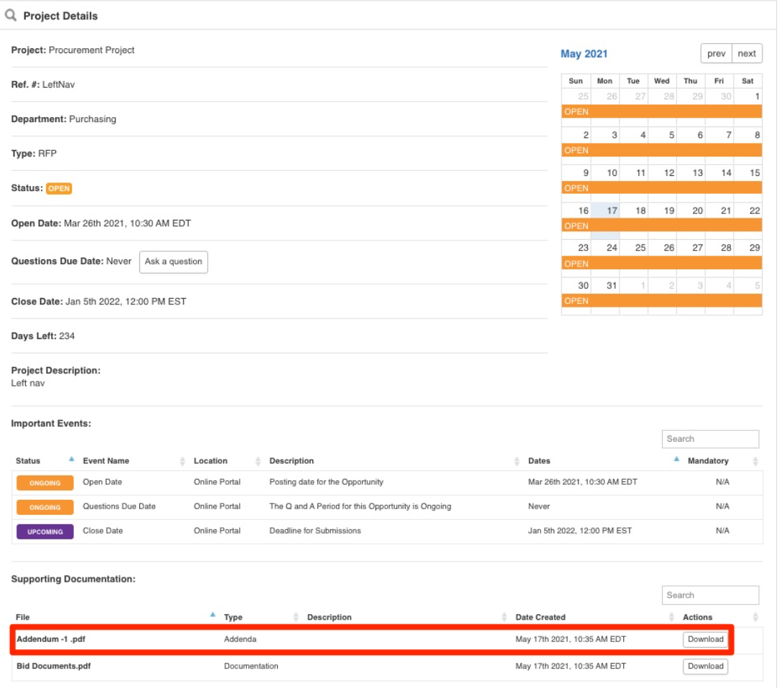Sort events by Mandatory column arrows
This screenshot has height=688, width=784.
pyautogui.click(x=755, y=461)
